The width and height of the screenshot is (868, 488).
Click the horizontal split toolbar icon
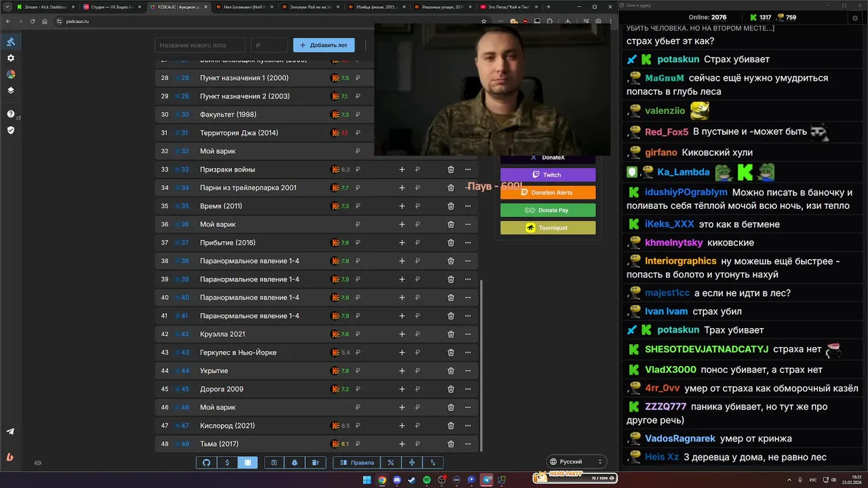[x=412, y=462]
